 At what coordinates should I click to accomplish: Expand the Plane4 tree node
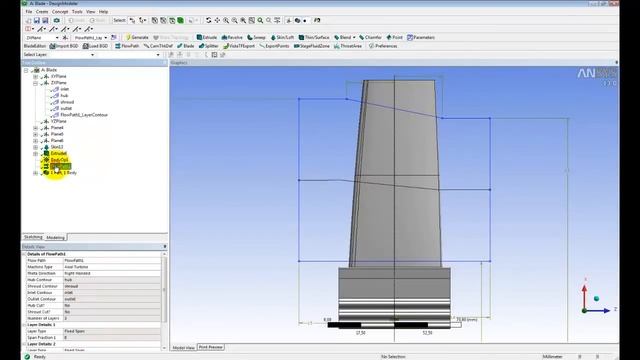click(36, 128)
